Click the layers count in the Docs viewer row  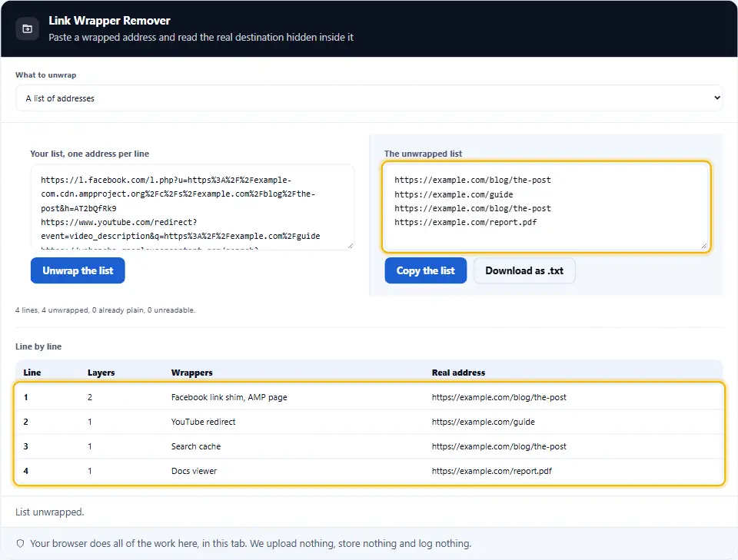[x=90, y=471]
